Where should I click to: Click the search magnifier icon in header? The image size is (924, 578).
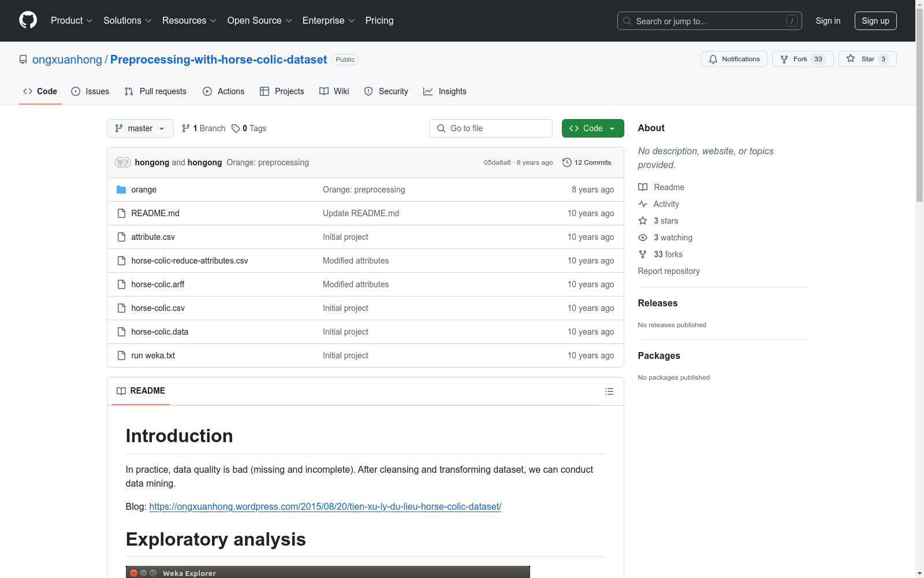point(627,21)
